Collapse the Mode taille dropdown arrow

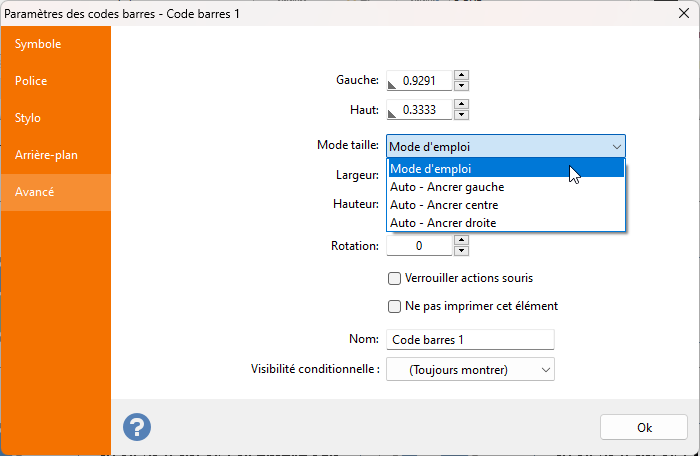616,147
